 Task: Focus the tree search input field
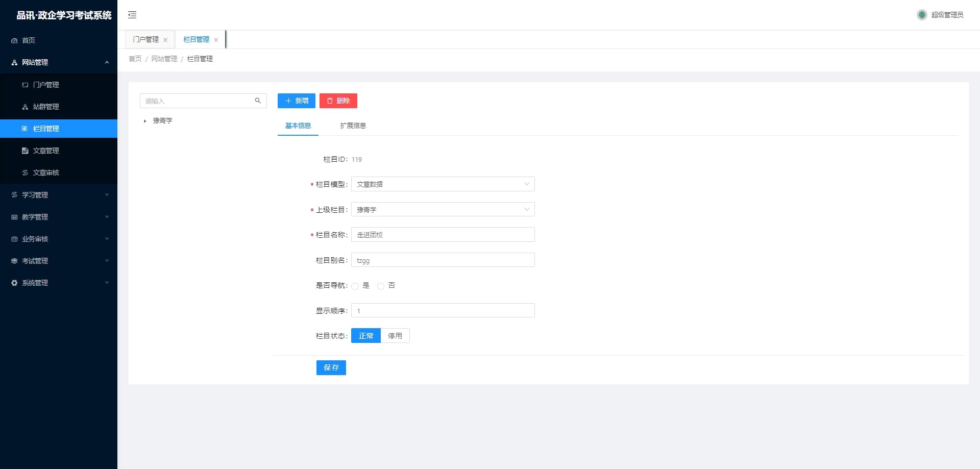pyautogui.click(x=203, y=101)
